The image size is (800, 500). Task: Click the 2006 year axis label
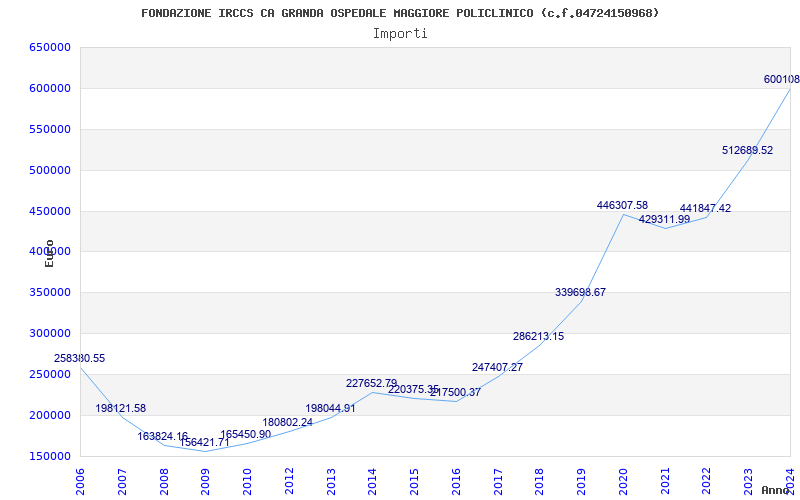pos(80,481)
